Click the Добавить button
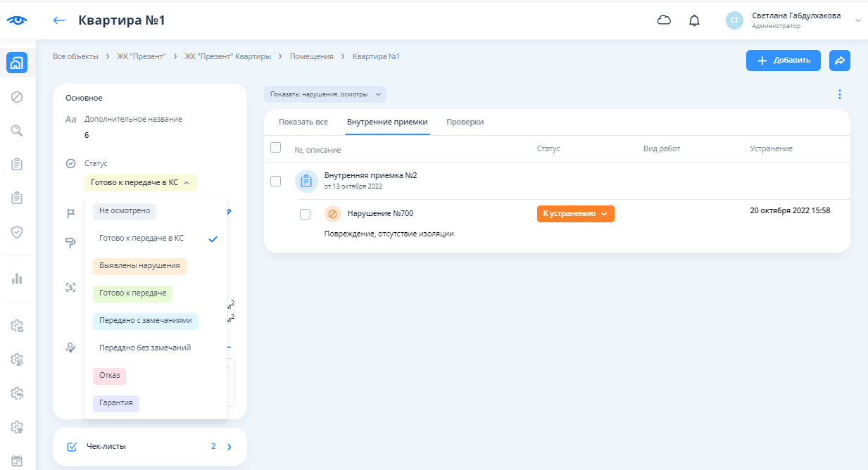This screenshot has width=868, height=470. pyautogui.click(x=783, y=61)
